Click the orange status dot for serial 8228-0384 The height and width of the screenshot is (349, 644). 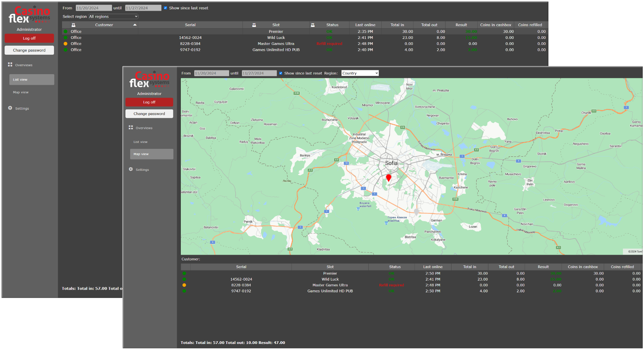point(65,44)
